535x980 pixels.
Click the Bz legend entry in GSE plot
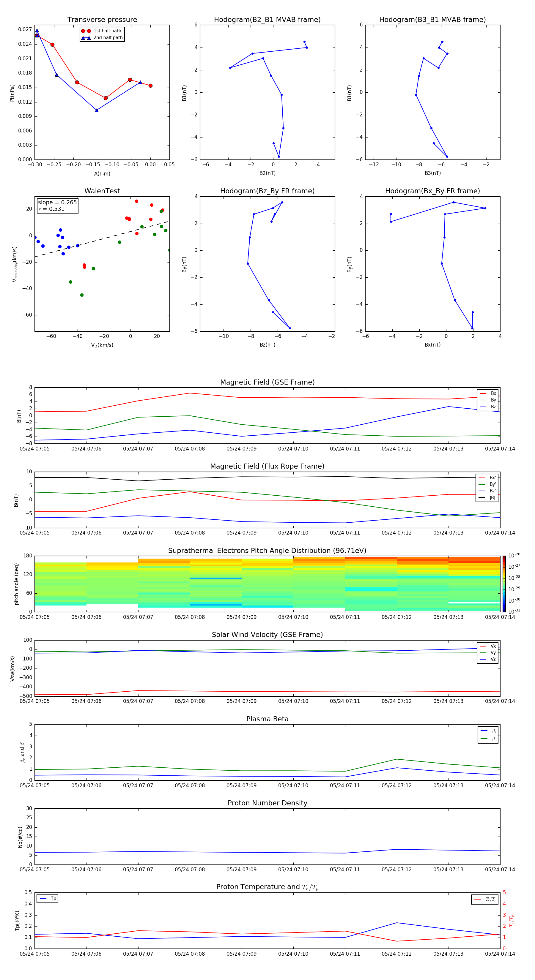[488, 407]
